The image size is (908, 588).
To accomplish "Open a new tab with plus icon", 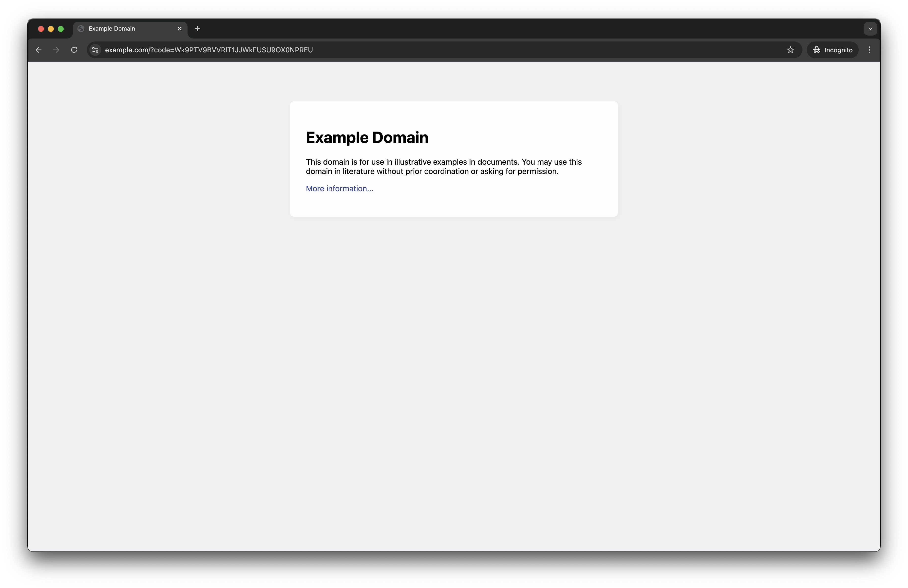I will (197, 29).
